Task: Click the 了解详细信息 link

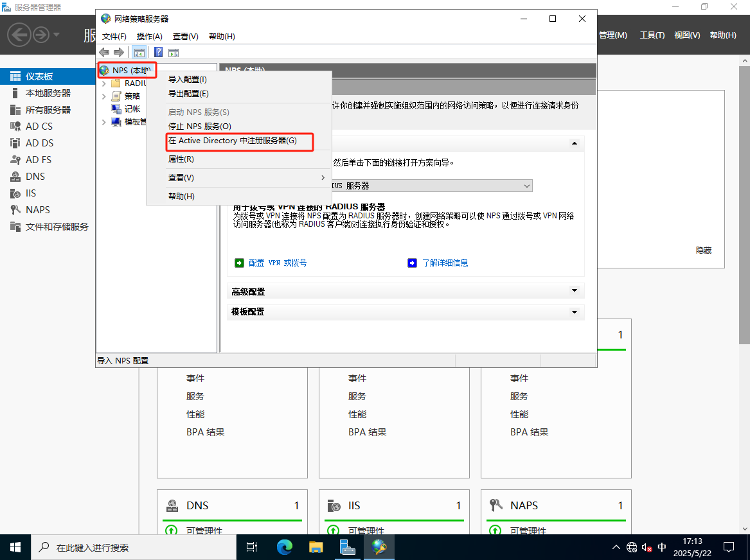Action: pyautogui.click(x=445, y=263)
